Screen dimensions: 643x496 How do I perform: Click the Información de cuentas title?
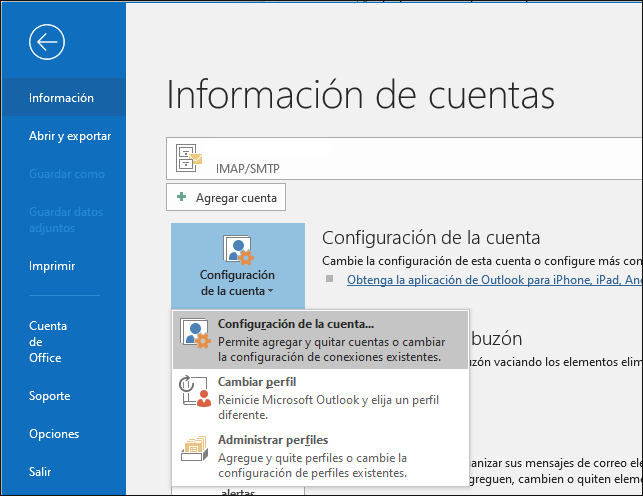click(x=360, y=95)
